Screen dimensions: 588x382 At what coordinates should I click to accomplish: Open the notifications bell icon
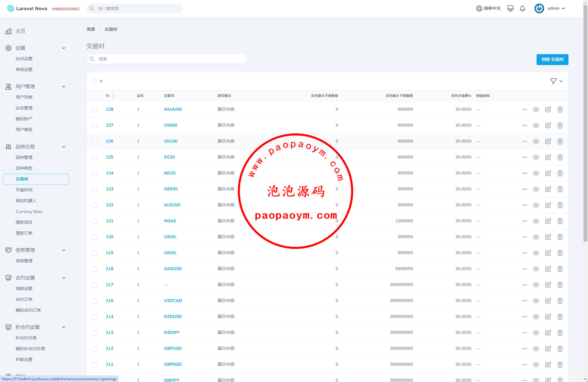pyautogui.click(x=522, y=8)
